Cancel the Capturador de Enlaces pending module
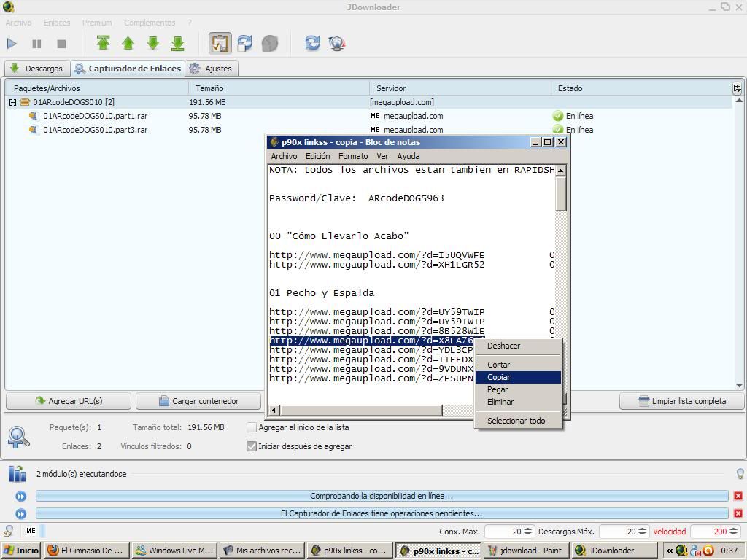747x560 pixels. coord(738,513)
